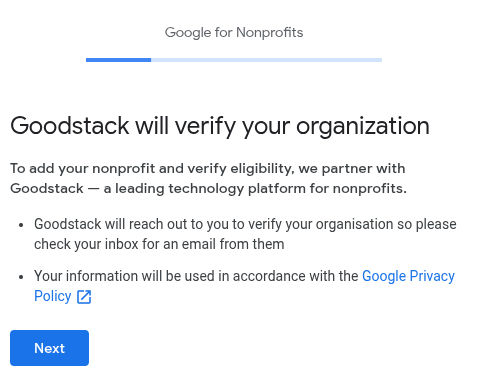This screenshot has height=378, width=479.
Task: Click the Google word in the header logo
Action: point(188,33)
